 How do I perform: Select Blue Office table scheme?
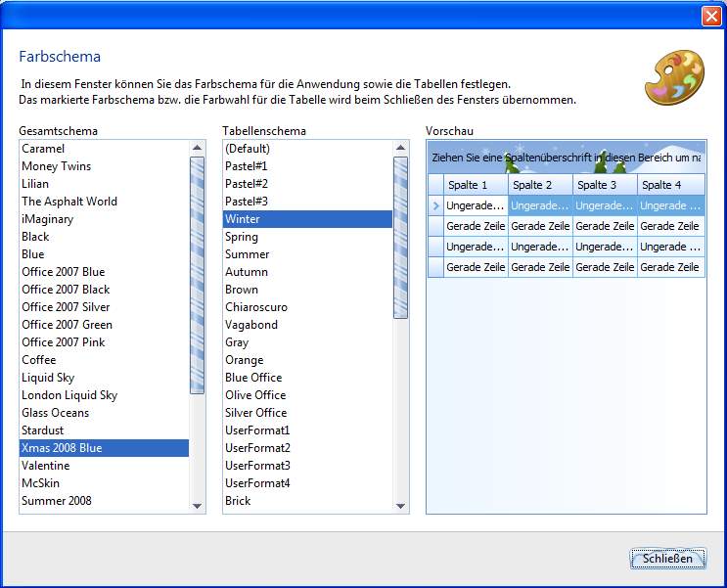pos(308,378)
